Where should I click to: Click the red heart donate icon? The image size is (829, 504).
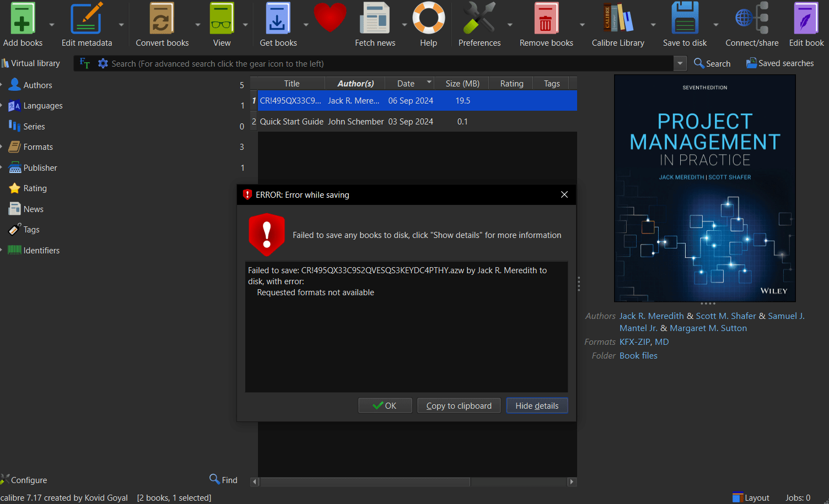(x=330, y=18)
